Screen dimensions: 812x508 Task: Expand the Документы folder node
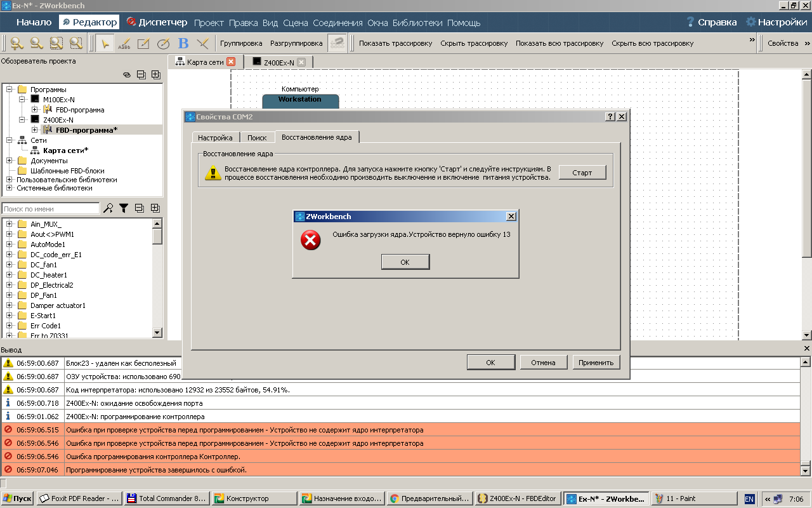coord(10,161)
